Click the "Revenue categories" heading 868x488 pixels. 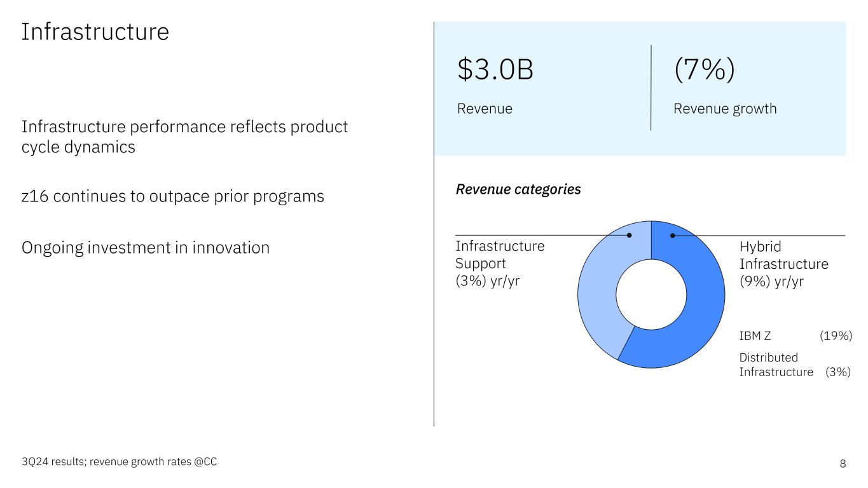pos(518,189)
